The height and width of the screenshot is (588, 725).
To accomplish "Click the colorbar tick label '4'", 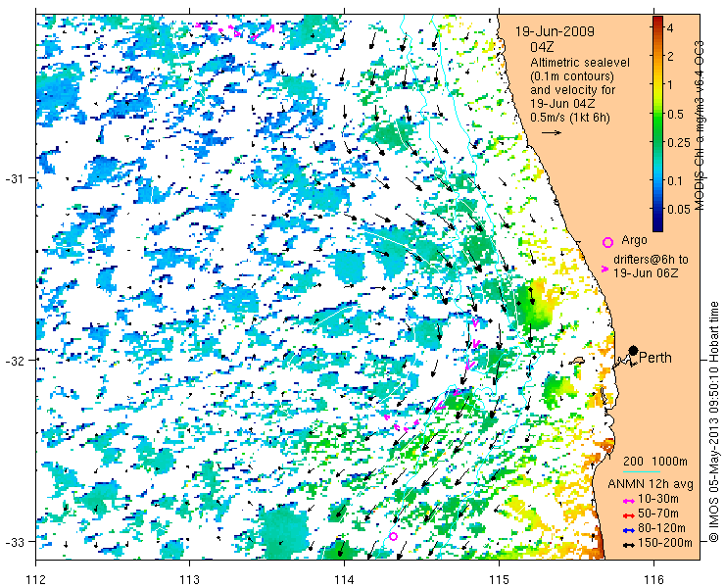I will (x=670, y=28).
